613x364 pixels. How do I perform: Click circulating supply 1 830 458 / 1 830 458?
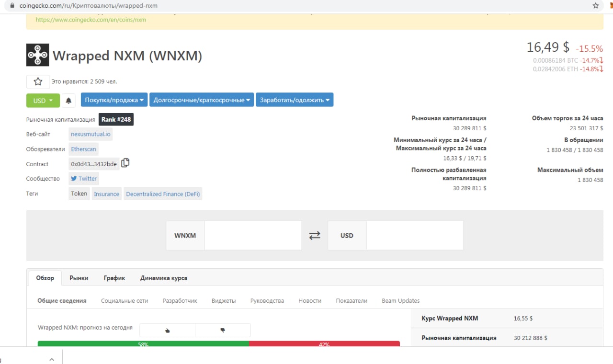click(575, 150)
